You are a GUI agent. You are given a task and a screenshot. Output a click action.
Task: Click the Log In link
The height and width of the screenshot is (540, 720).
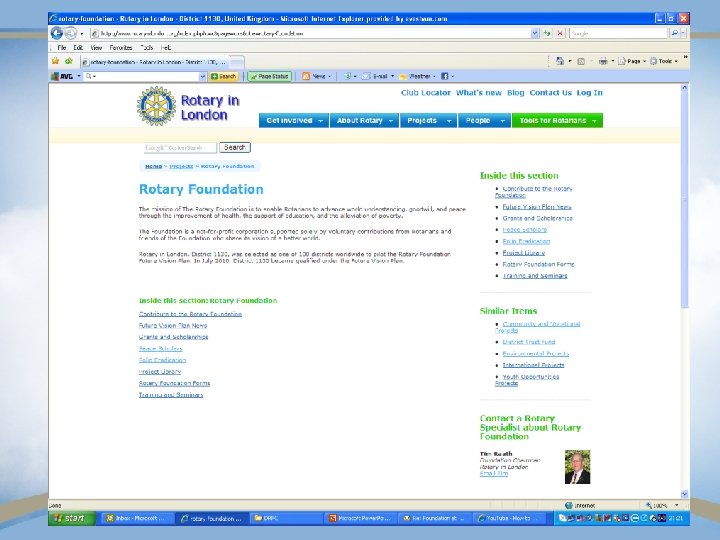(x=590, y=93)
